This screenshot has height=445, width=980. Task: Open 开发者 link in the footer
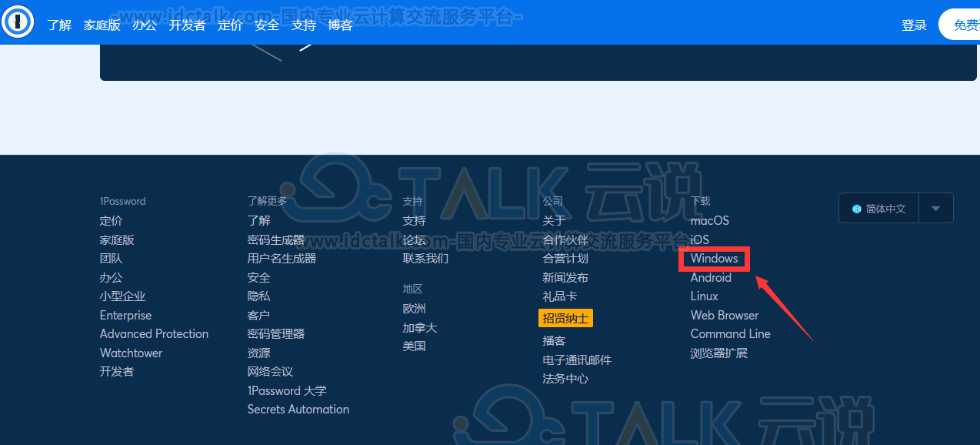tap(117, 372)
